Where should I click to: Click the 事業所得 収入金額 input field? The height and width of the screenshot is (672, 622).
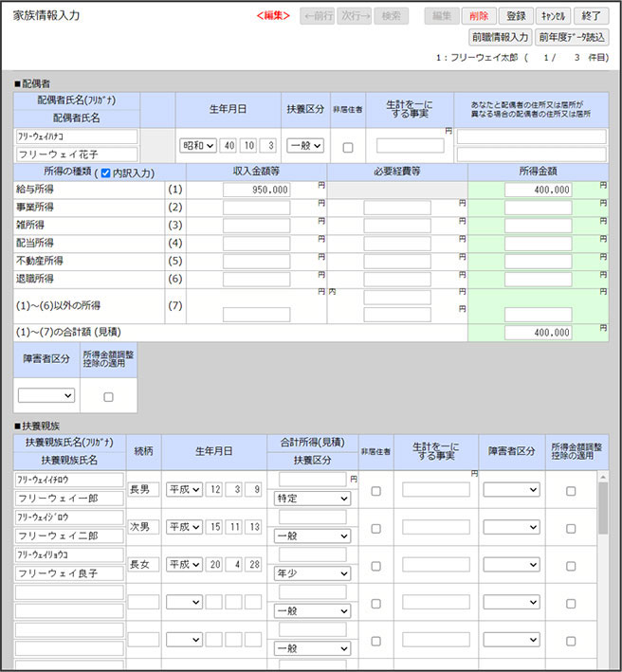click(256, 208)
